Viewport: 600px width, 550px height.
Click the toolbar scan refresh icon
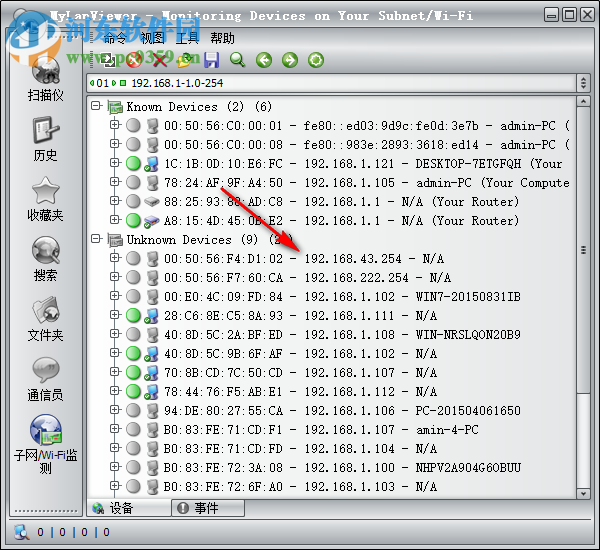(x=108, y=60)
